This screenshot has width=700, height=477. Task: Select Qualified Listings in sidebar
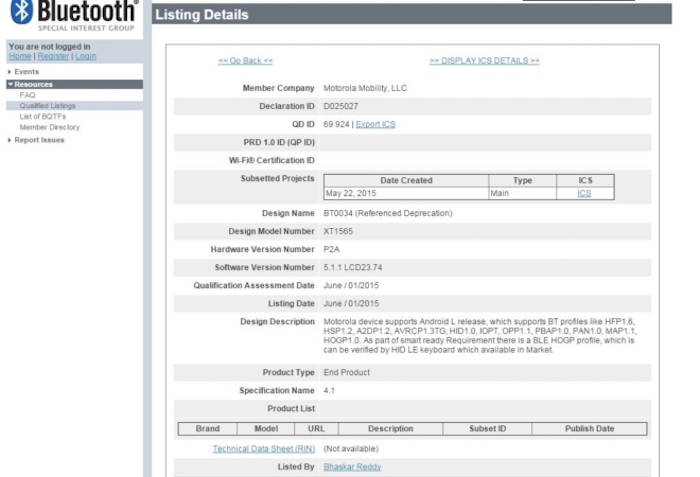coord(47,105)
